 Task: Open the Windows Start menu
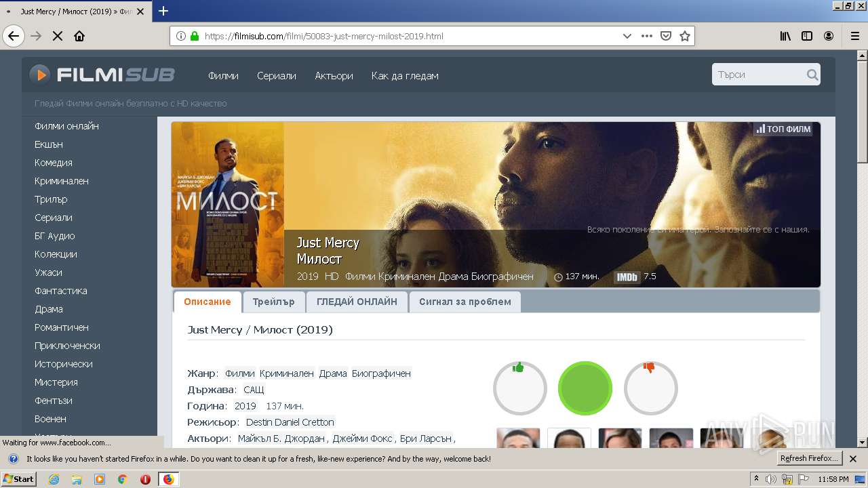18,479
